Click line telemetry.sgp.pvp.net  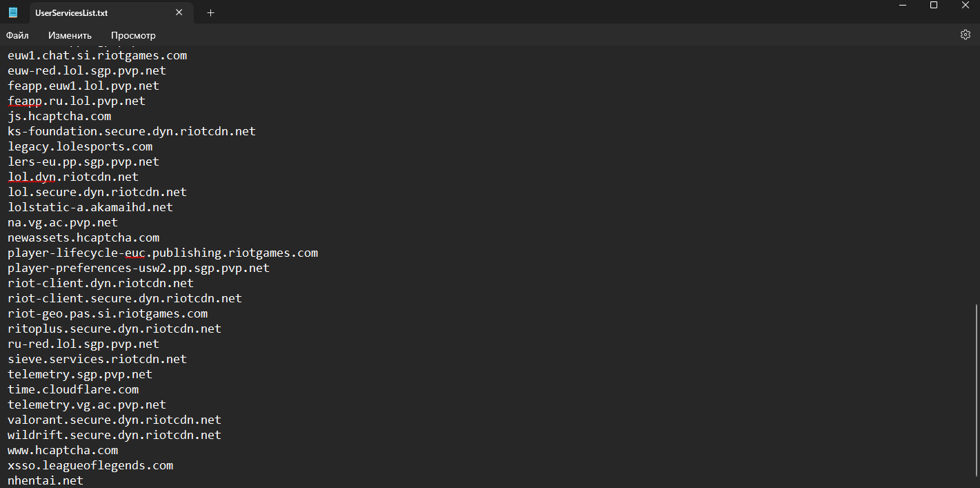click(80, 374)
